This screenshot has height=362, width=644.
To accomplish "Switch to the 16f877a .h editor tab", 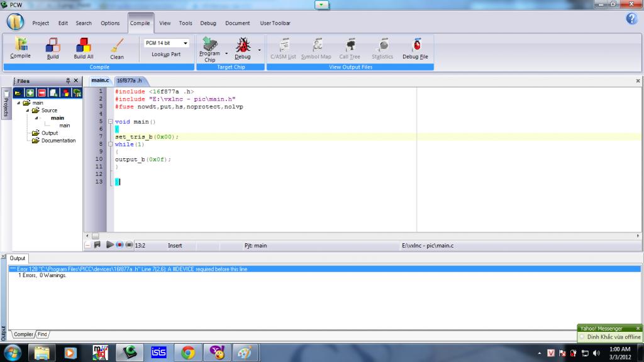I will 129,80.
